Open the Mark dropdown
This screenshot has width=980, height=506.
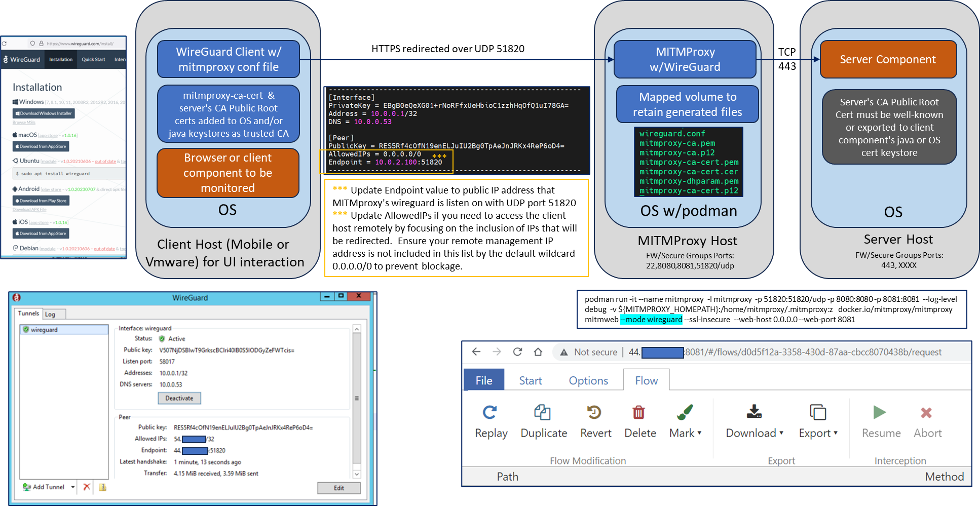685,421
